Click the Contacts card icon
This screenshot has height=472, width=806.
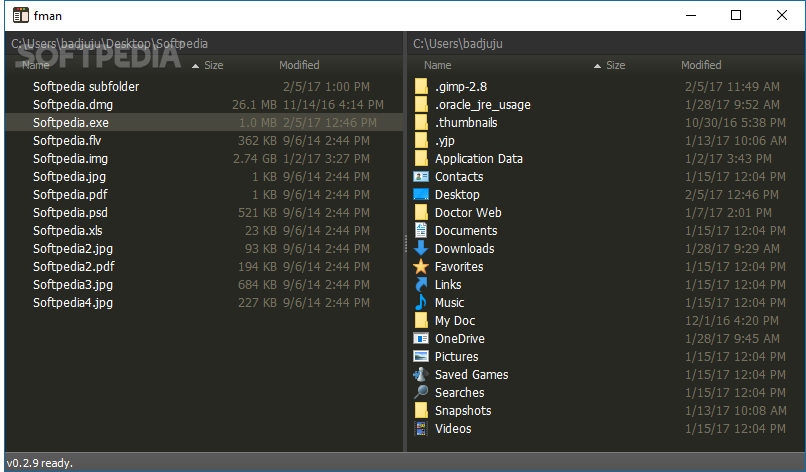(421, 176)
